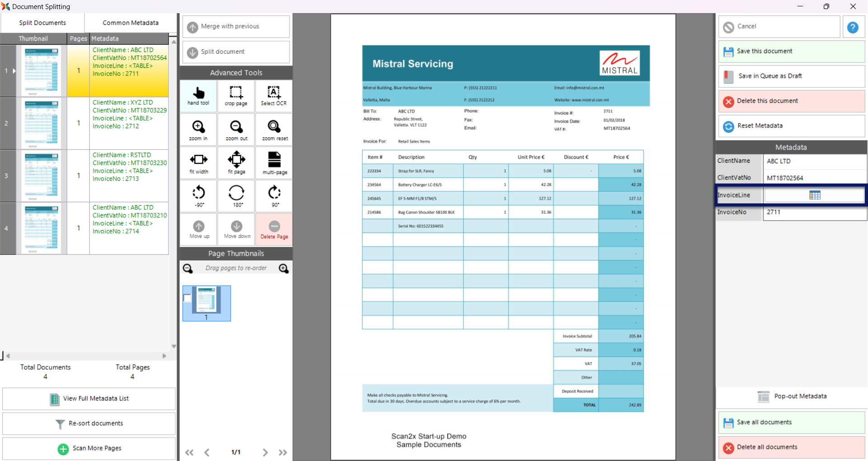
Task: Tick the page 1 thumbnail checkbox
Action: point(188,298)
